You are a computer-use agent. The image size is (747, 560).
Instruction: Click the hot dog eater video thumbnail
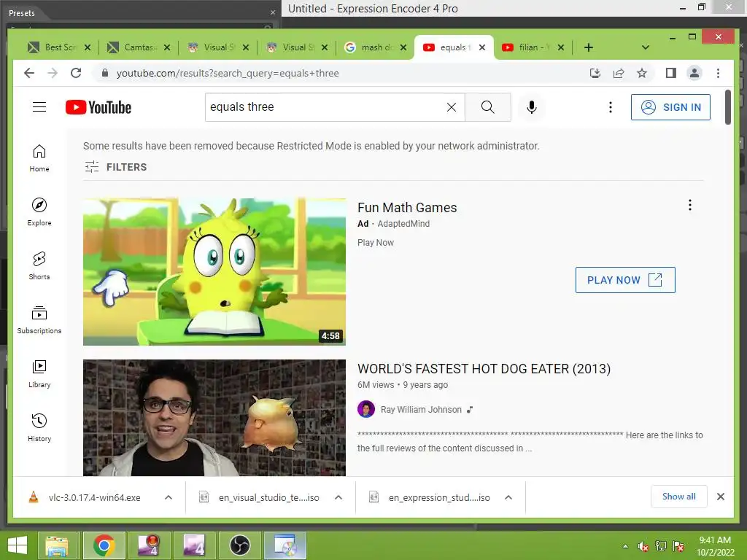[x=214, y=418]
